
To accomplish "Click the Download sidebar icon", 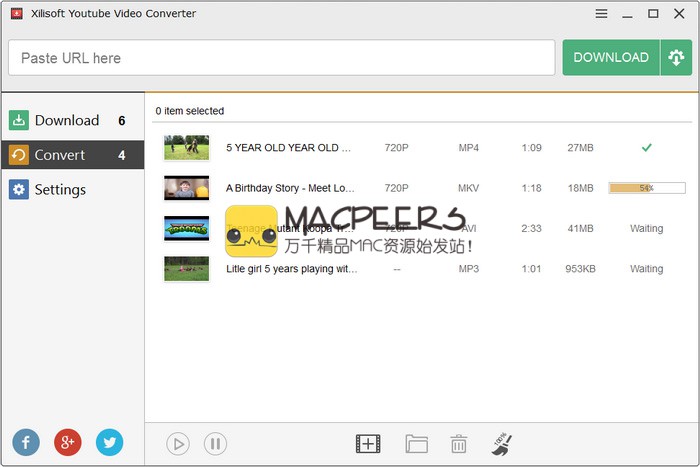I will [19, 120].
